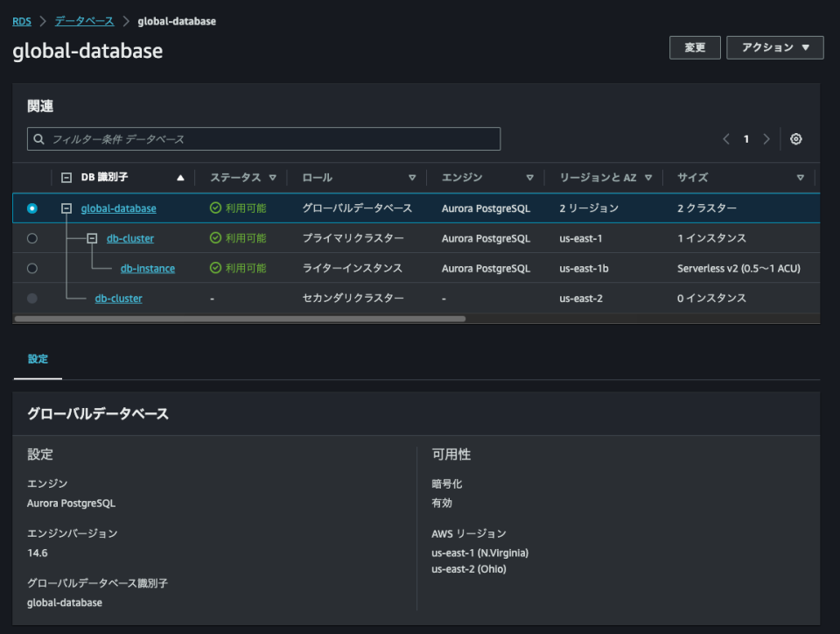Click the 暗号化 有効 value

pyautogui.click(x=442, y=504)
